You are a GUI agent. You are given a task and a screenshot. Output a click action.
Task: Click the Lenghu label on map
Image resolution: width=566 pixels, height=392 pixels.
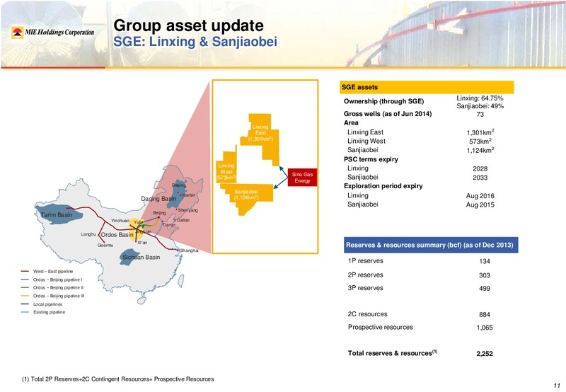(x=88, y=234)
